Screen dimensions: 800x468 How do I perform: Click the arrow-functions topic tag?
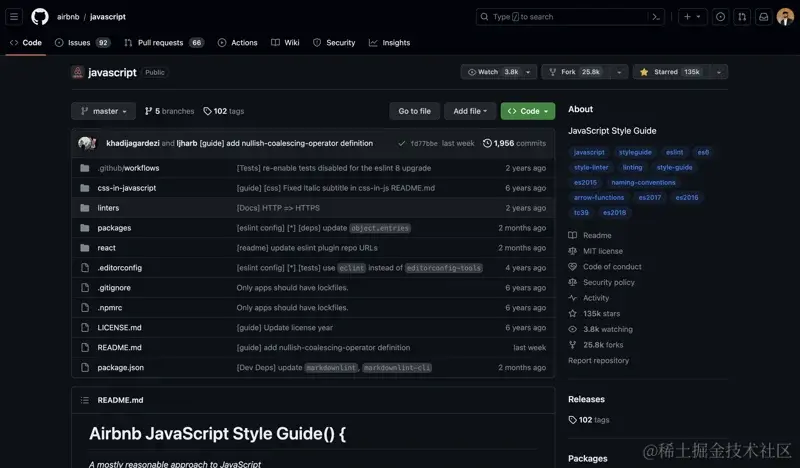point(598,198)
